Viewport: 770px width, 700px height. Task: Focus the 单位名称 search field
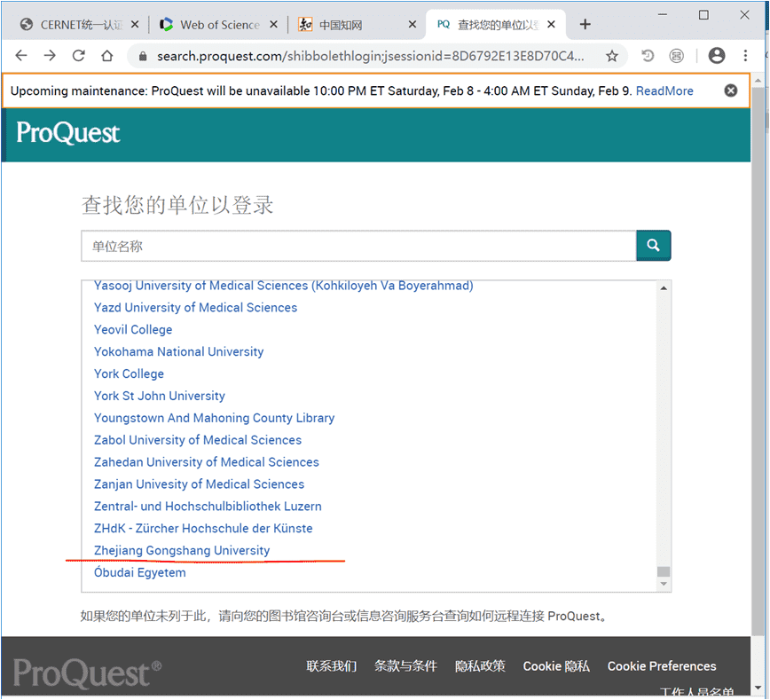point(358,246)
